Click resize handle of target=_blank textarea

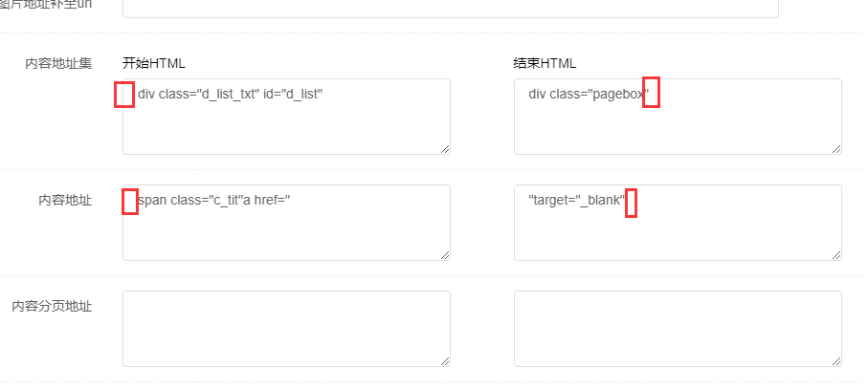coord(836,254)
